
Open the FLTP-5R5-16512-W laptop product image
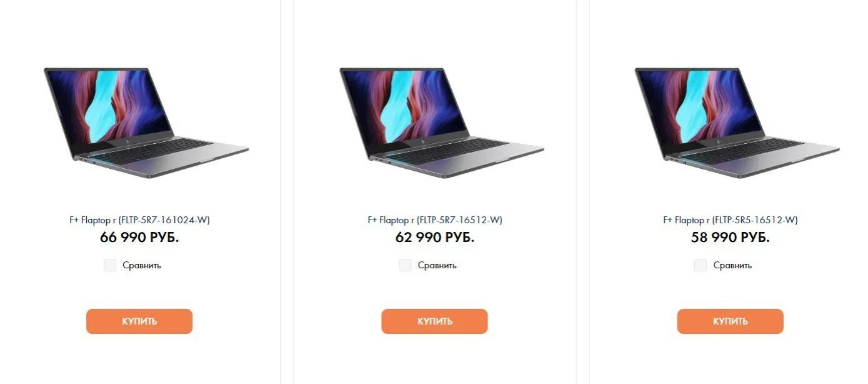coord(737,123)
